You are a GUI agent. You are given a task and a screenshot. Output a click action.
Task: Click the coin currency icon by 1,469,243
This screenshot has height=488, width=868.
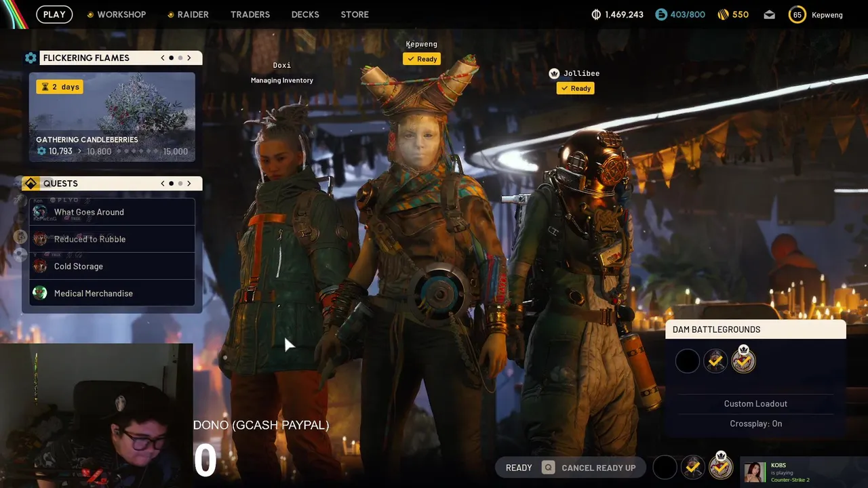(597, 14)
